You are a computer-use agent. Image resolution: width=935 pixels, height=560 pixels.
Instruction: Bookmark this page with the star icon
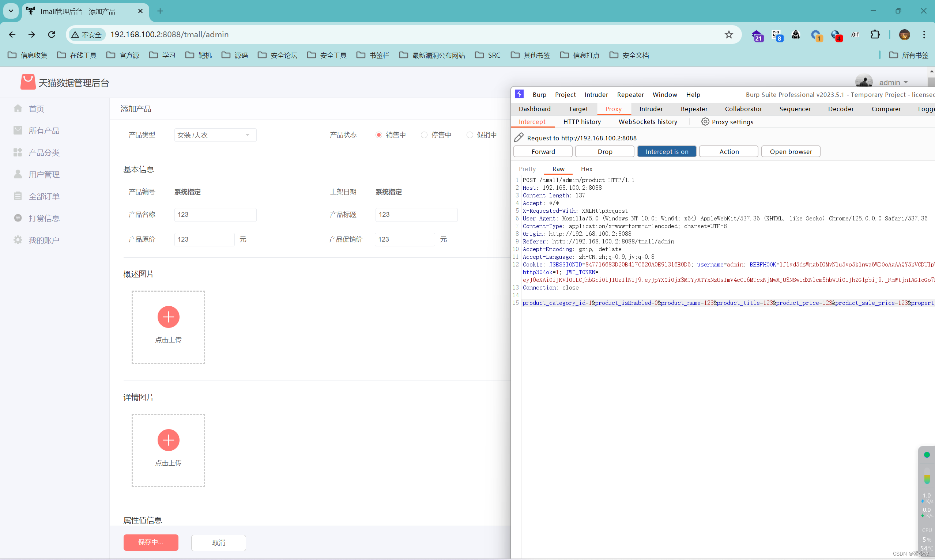click(729, 34)
